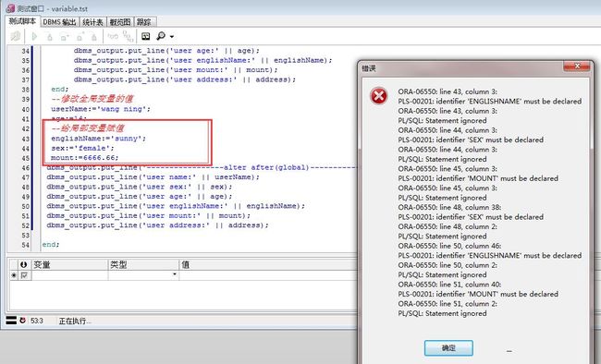The image size is (601, 364).
Task: Open the 概览图 tab
Action: 120,22
